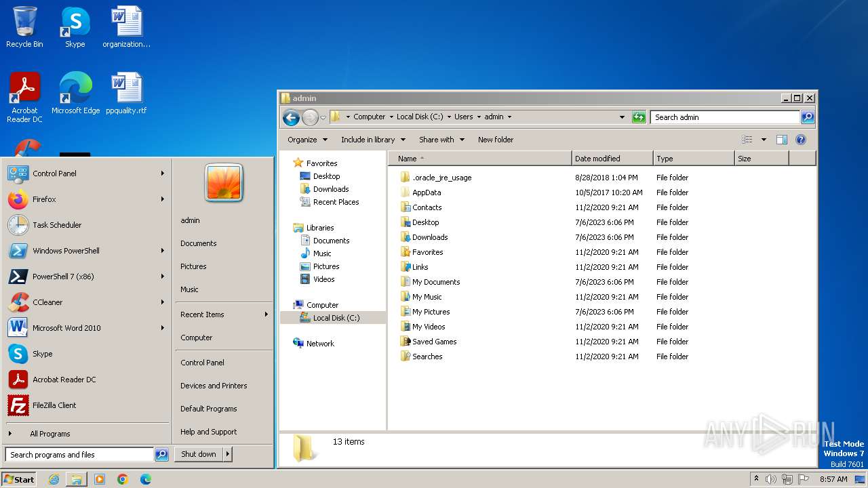Open Recycle Bin desktop icon
Screen dimensions: 868x488
click(x=24, y=27)
